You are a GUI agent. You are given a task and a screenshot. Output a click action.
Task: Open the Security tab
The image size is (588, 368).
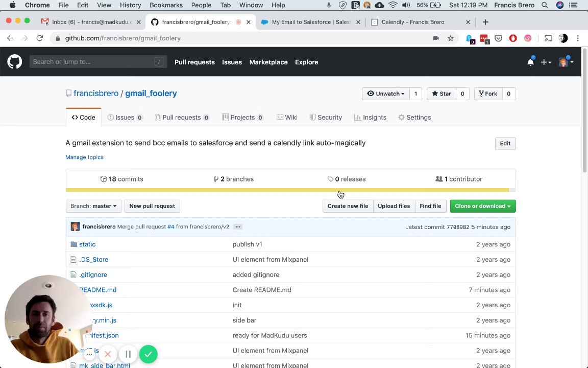point(326,118)
